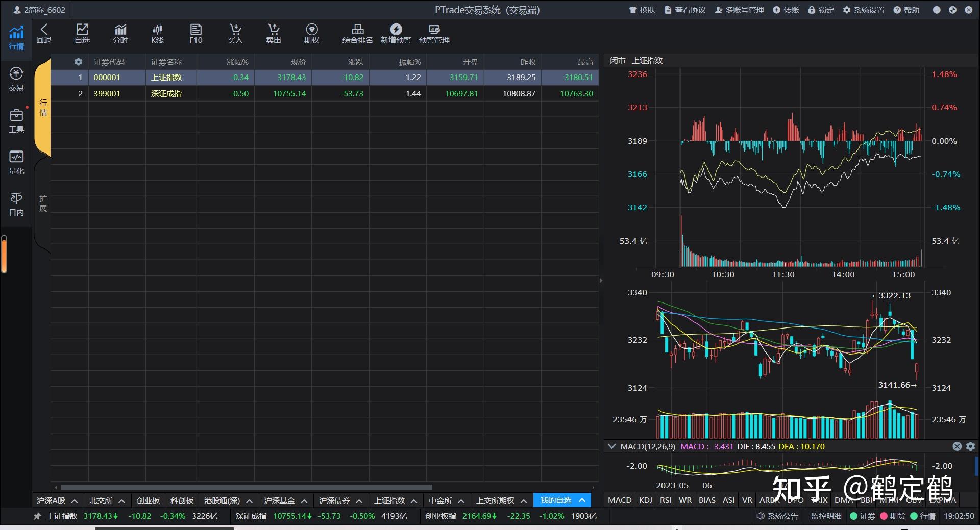Expand the 我的自选 tab dropdown arrow
This screenshot has width=980, height=530.
pyautogui.click(x=582, y=500)
